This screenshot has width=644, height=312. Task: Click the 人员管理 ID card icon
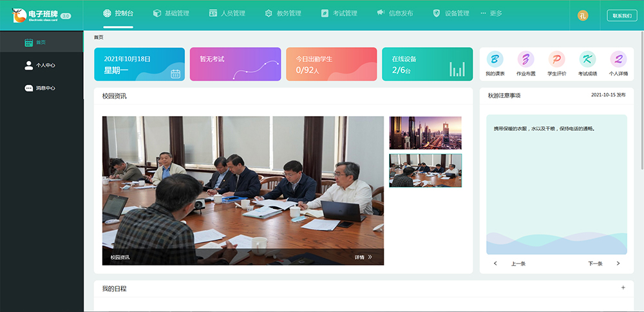click(x=213, y=14)
